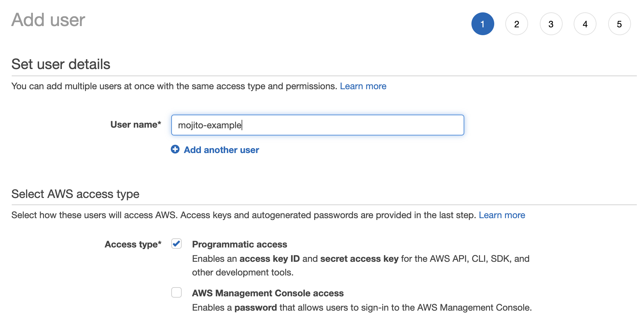Click the checkmark inside the Programmatic access box
The width and height of the screenshot is (644, 323).
click(176, 244)
